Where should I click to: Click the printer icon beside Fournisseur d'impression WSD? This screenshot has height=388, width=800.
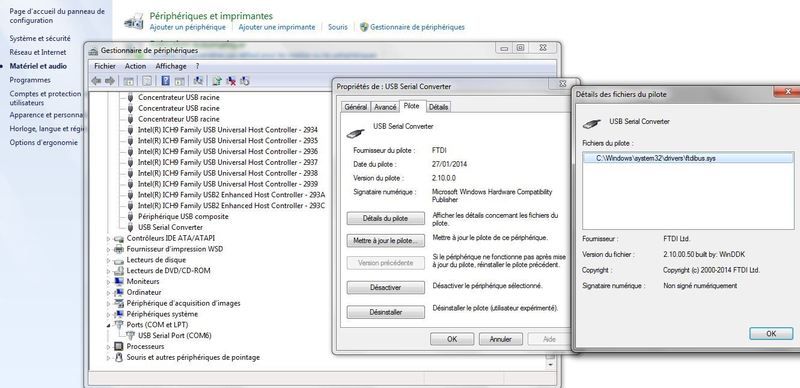click(119, 249)
